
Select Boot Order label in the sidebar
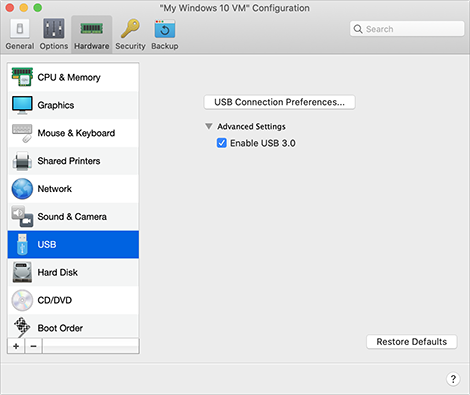pos(60,328)
